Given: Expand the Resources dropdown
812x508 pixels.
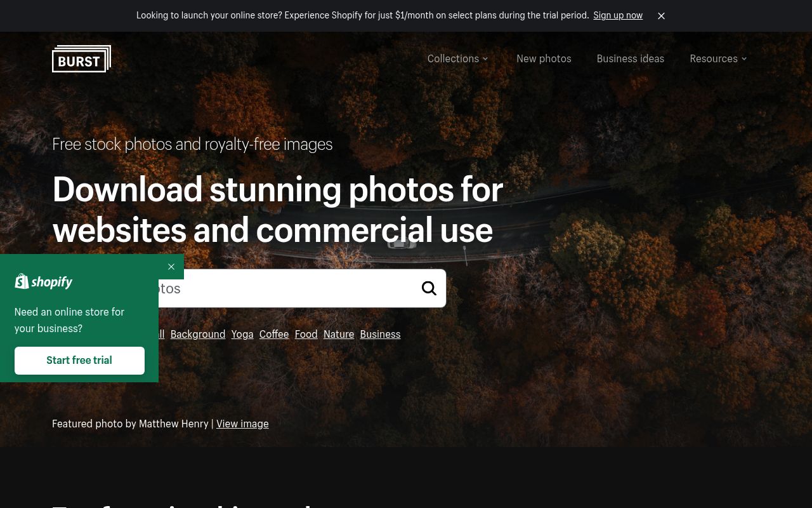Looking at the screenshot, I should click(x=714, y=58).
